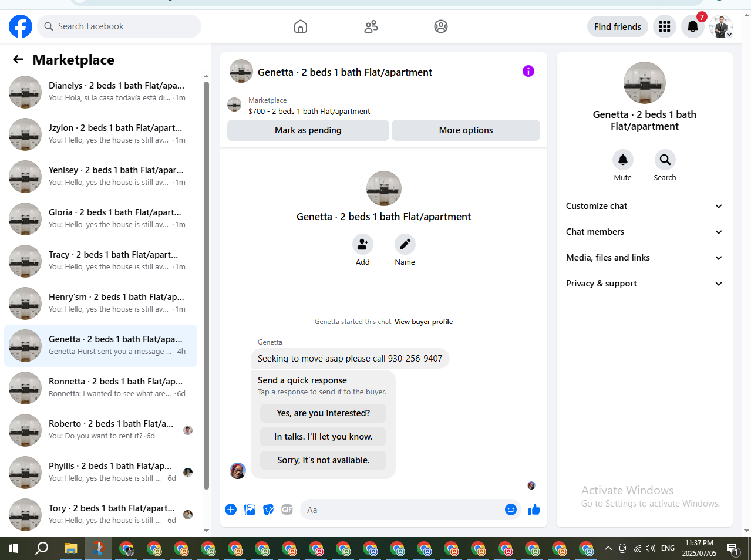The width and height of the screenshot is (751, 560).
Task: Open Jzyion conversation
Action: click(x=100, y=134)
